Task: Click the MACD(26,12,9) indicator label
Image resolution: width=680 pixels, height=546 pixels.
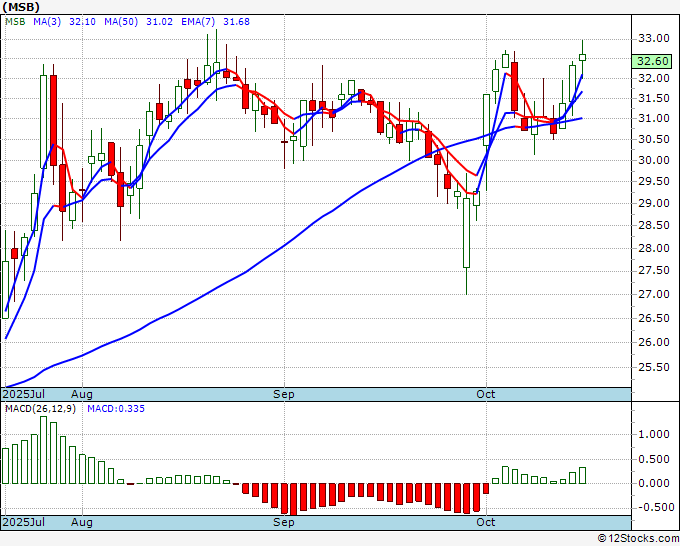Action: coord(40,409)
